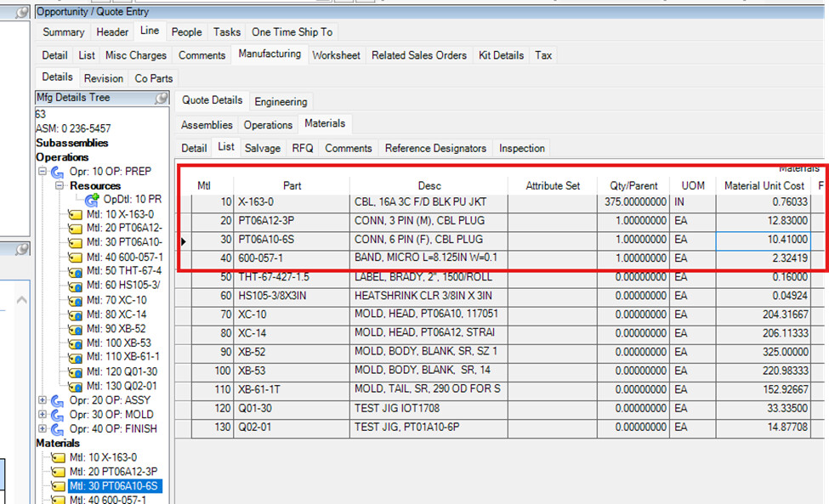
Task: Click the operation icon beside Opr: 10 OP: PREP
Action: [x=57, y=173]
